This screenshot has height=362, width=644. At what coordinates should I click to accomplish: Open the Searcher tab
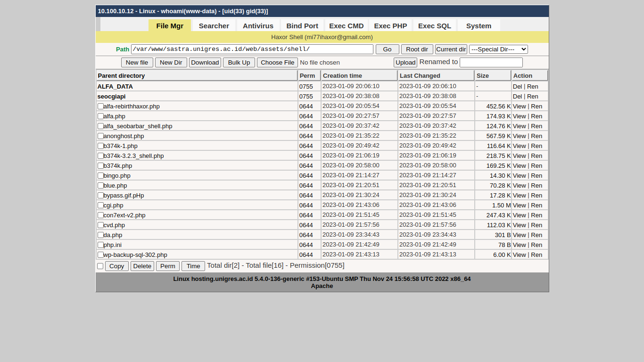[x=214, y=25]
